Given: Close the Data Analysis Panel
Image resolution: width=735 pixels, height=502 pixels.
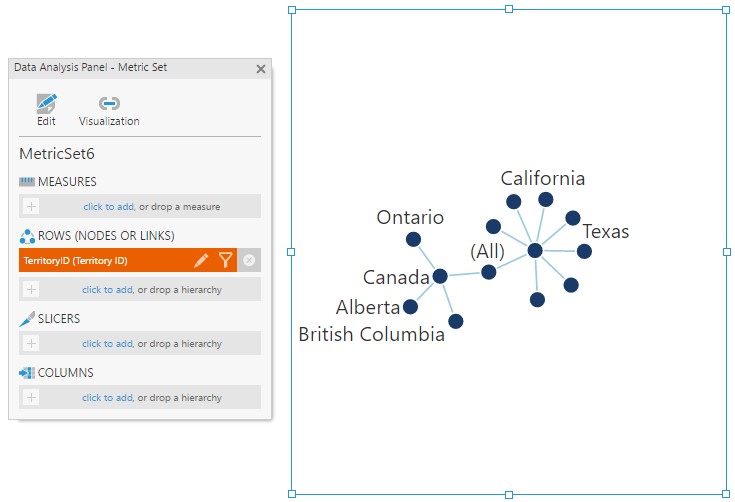Looking at the screenshot, I should tap(261, 69).
